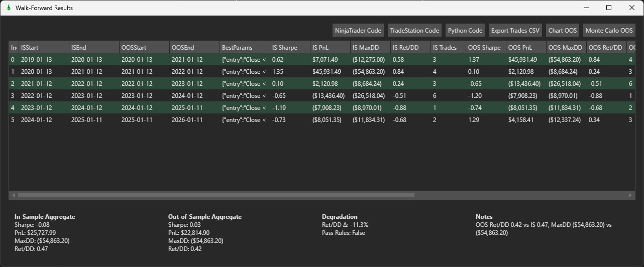Click Out-of-Sample Sharpe: 0.03 text

point(185,225)
